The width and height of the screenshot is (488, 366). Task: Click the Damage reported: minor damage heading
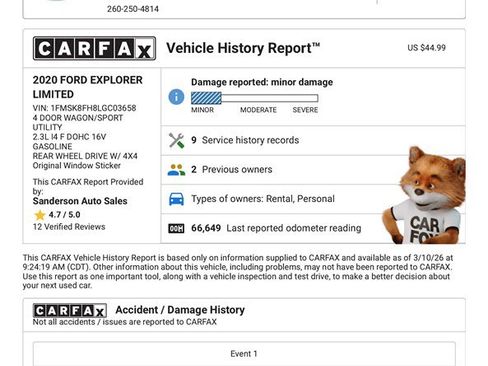coord(262,82)
